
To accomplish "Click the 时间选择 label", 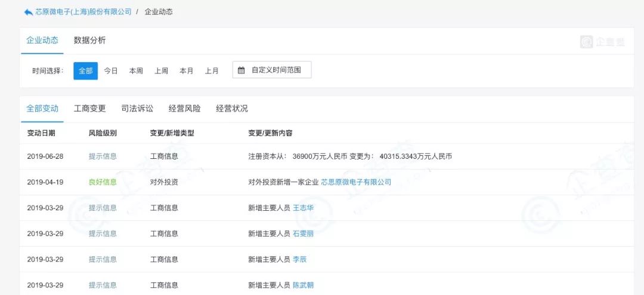I will click(48, 71).
